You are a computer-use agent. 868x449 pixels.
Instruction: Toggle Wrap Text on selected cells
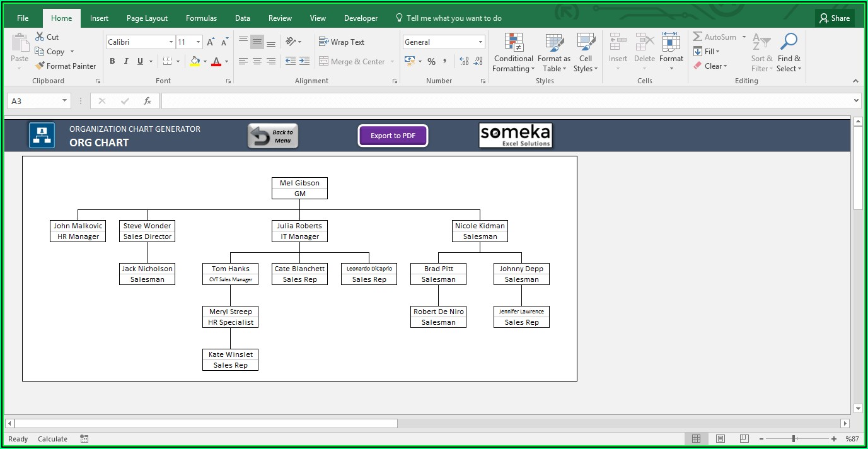click(x=342, y=42)
